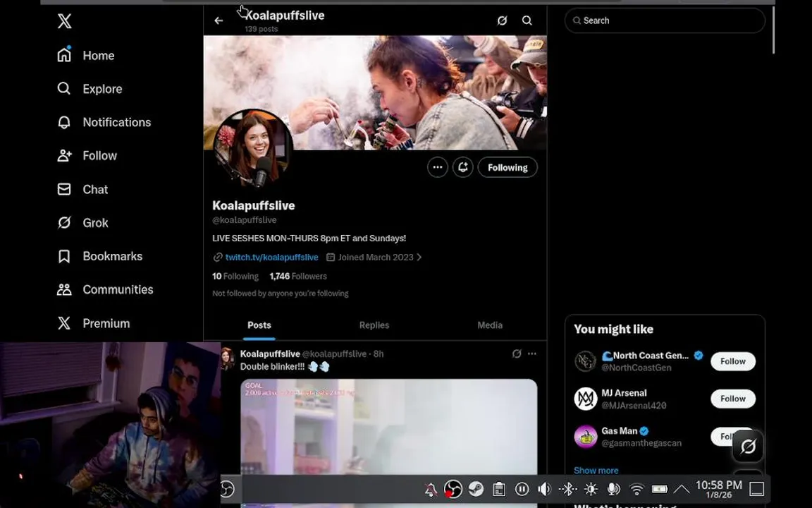Click the Grok icon on the Double blinker post
Viewport: 812px width, 508px height.
pyautogui.click(x=516, y=353)
